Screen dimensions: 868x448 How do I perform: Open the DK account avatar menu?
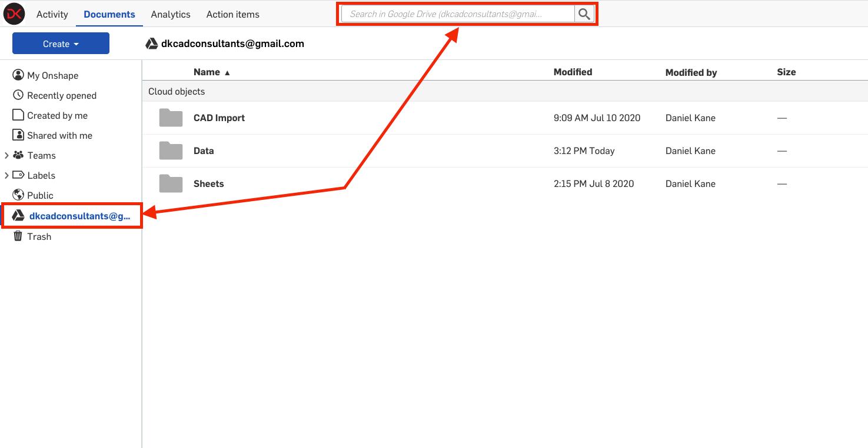(x=14, y=14)
